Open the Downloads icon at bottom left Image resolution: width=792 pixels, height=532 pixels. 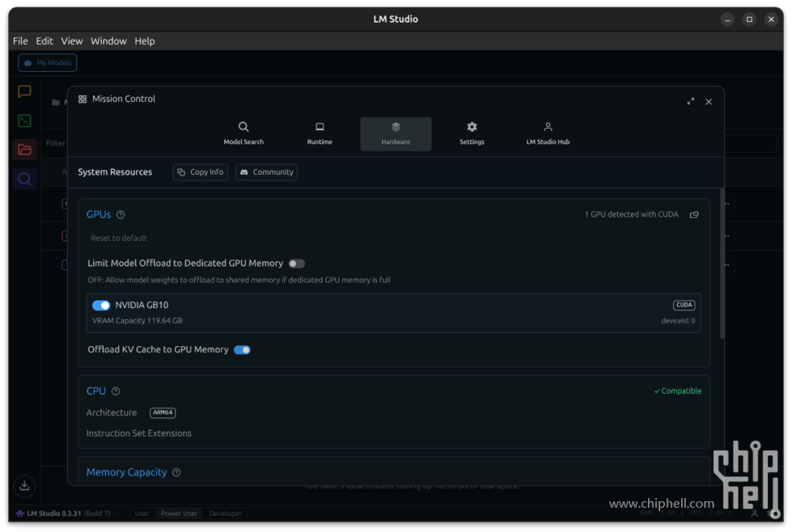point(24,485)
